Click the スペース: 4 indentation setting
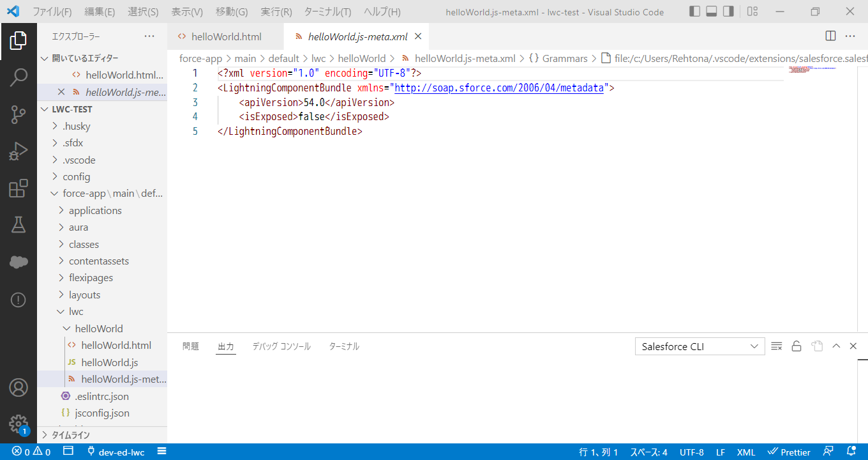Image resolution: width=868 pixels, height=460 pixels. (648, 452)
